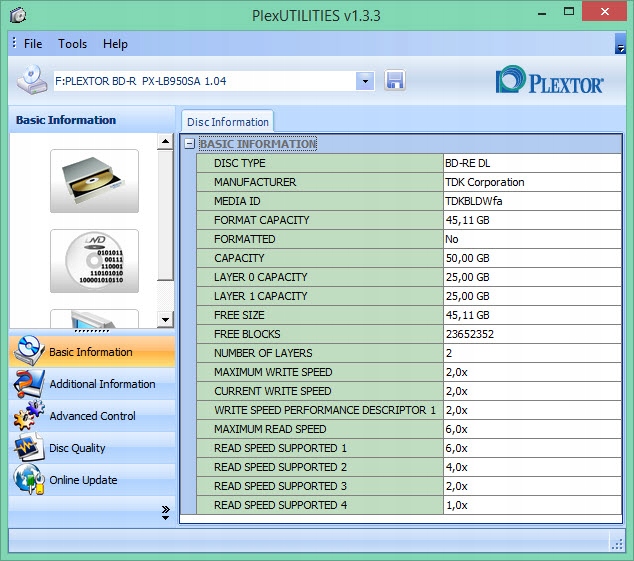Click the window resize grip corner
This screenshot has width=634, height=561.
click(617, 545)
